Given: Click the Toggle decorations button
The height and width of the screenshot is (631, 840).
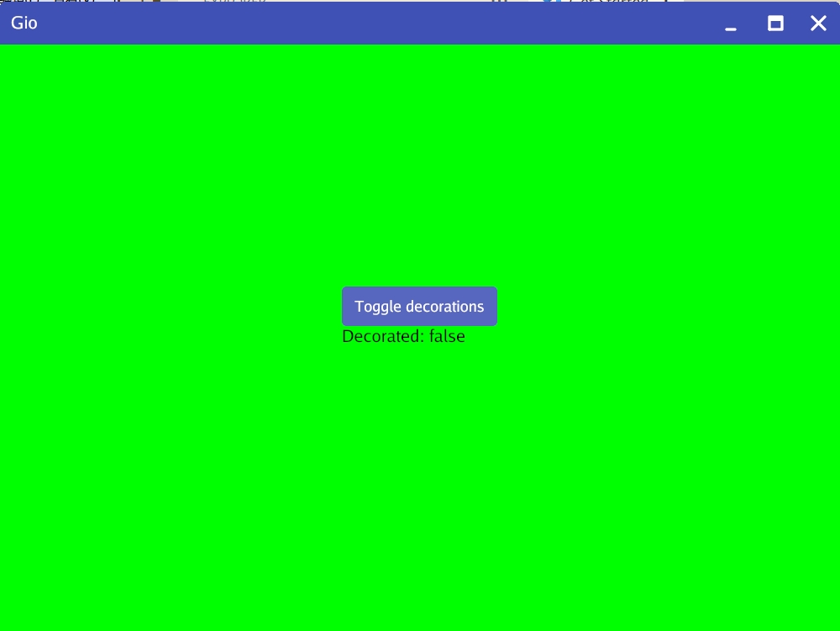Looking at the screenshot, I should point(419,307).
